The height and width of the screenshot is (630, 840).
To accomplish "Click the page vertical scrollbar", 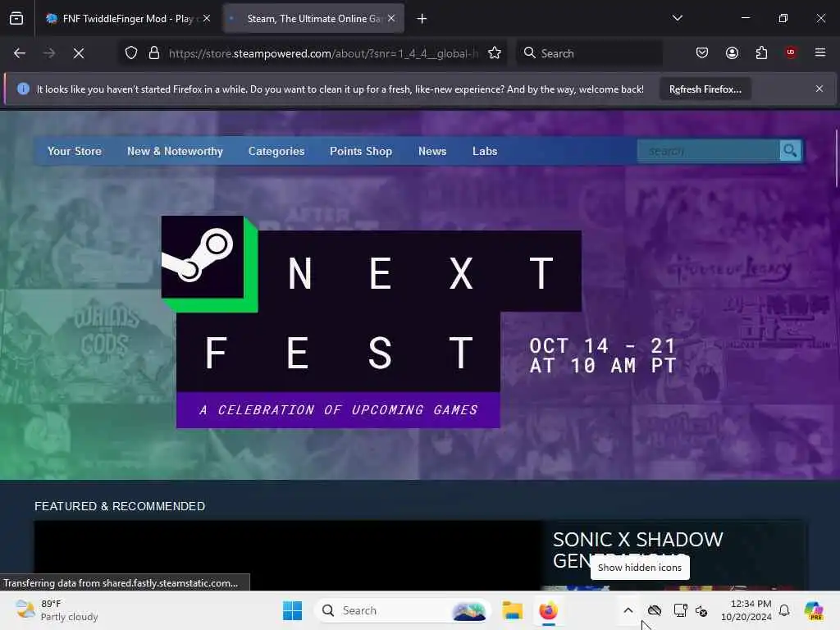I will (x=837, y=158).
